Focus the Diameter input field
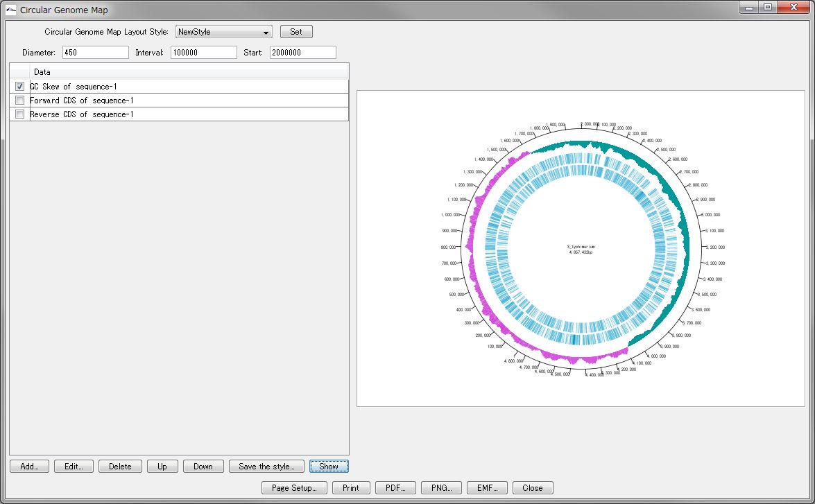The height and width of the screenshot is (504, 815). point(96,53)
